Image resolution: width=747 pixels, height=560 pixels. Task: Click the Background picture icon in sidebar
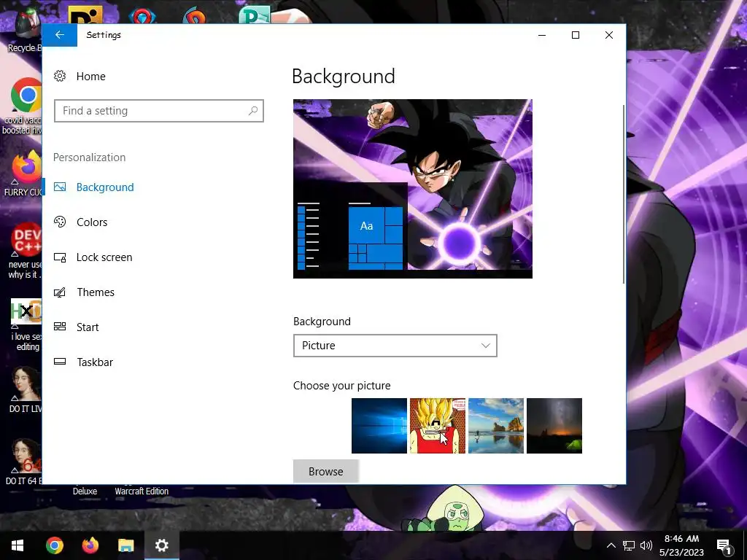point(60,187)
